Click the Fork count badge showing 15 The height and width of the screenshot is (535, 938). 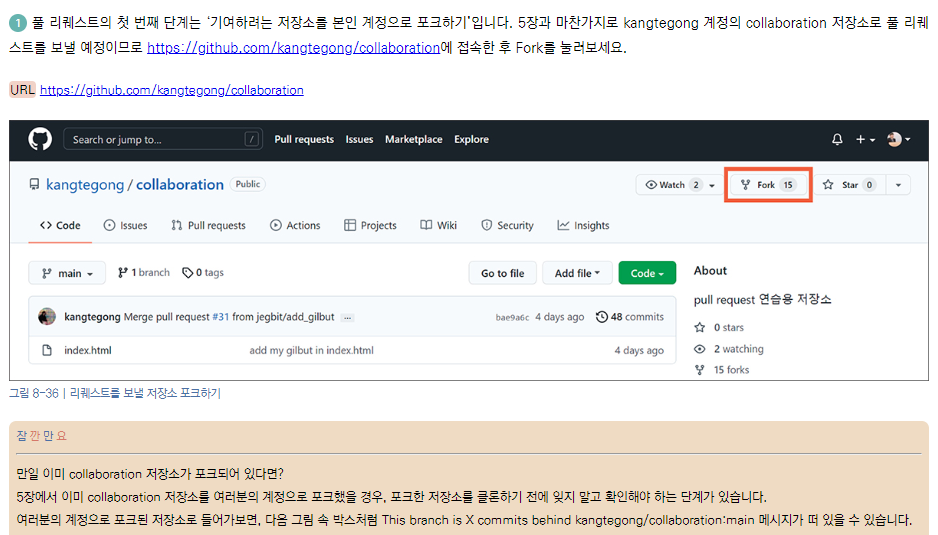tap(788, 185)
